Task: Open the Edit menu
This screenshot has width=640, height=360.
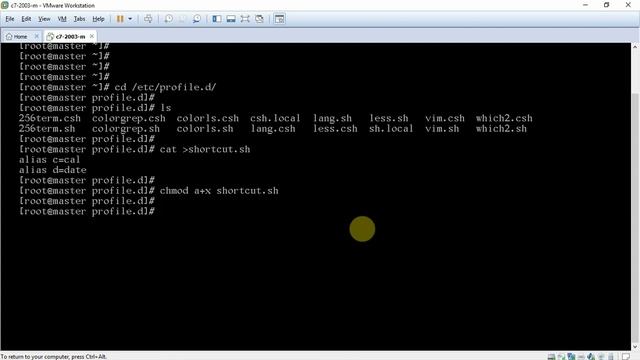Action: (x=26, y=19)
